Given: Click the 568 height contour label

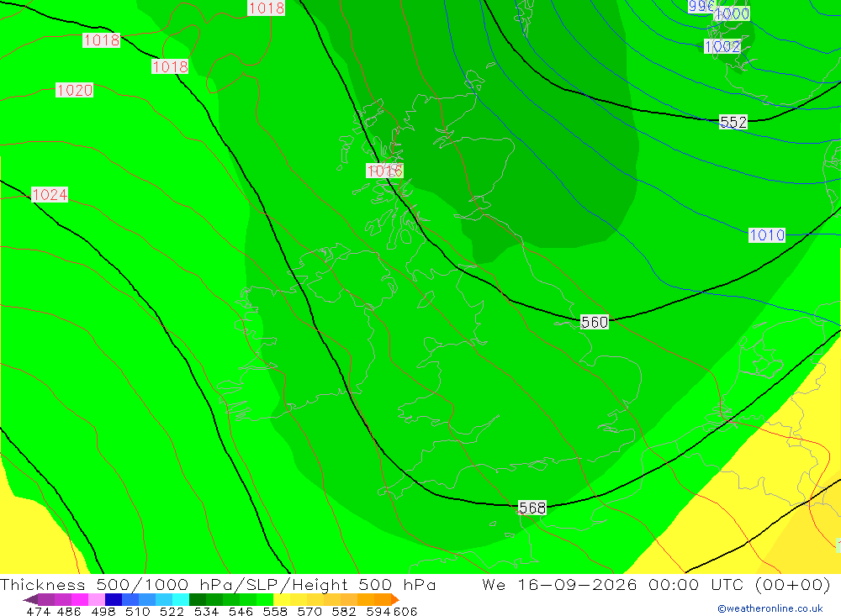Looking at the screenshot, I should pyautogui.click(x=532, y=508).
